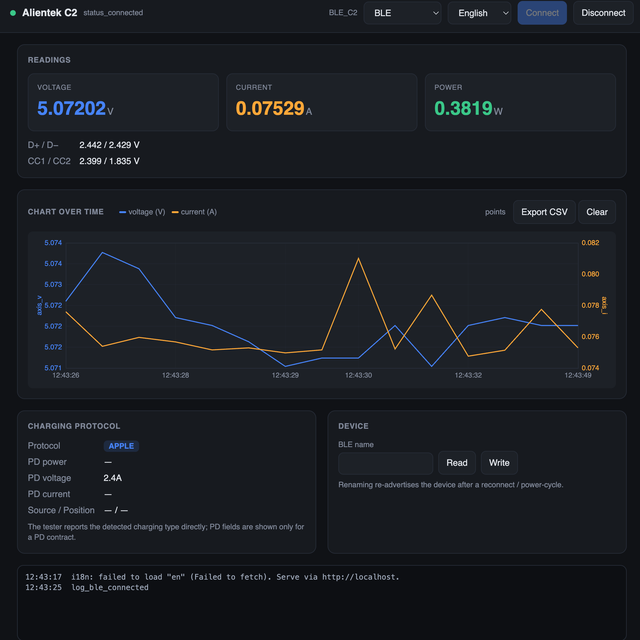Click the PD voltage value 2.4A
The height and width of the screenshot is (640, 640).
pos(113,478)
